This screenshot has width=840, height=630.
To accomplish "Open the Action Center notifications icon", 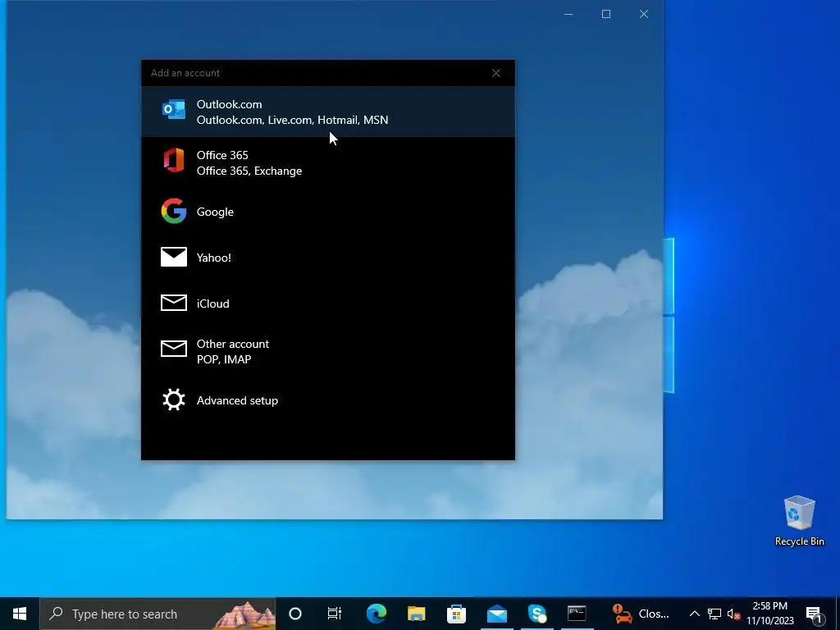I will pyautogui.click(x=814, y=614).
